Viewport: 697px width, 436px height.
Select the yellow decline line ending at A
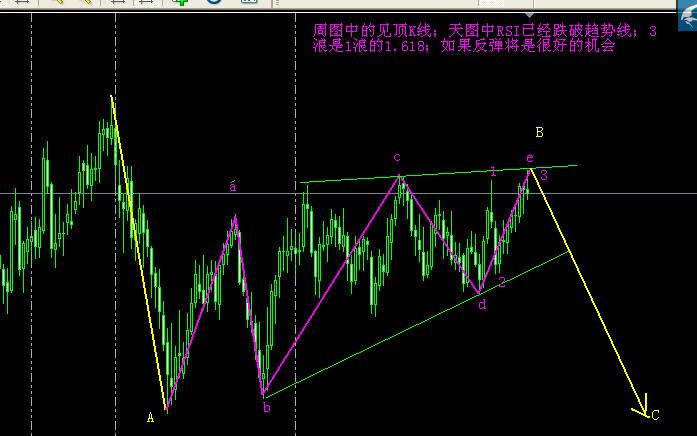click(x=138, y=252)
